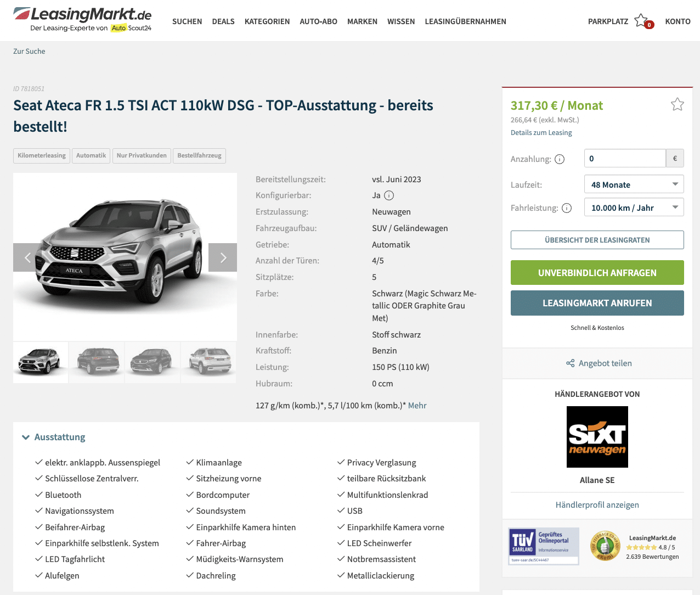Select first thumbnail of silver front view
The width and height of the screenshot is (700, 595).
coord(41,362)
